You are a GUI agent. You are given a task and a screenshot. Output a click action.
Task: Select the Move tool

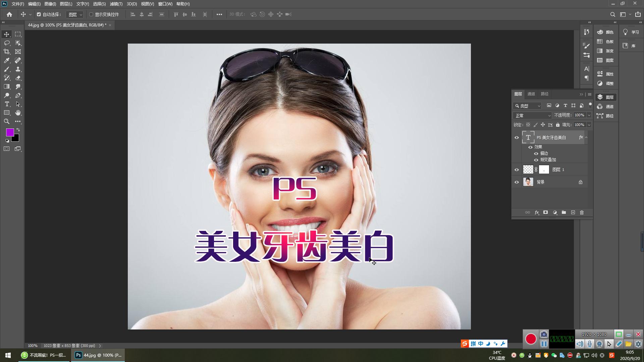6,34
